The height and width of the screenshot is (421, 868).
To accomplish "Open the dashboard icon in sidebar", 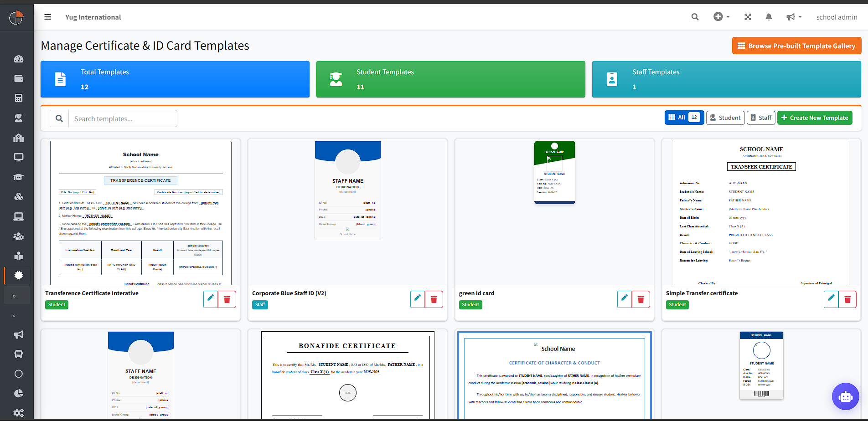I will pos(18,59).
